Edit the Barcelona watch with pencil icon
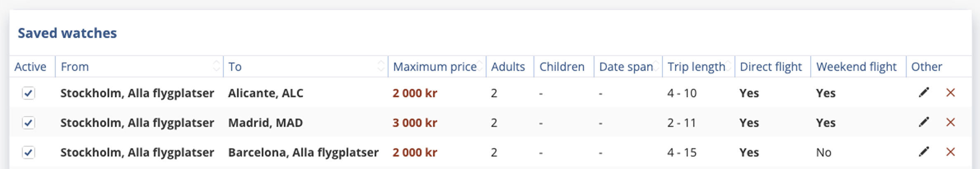Viewport: 980px width, 169px height. (x=924, y=152)
